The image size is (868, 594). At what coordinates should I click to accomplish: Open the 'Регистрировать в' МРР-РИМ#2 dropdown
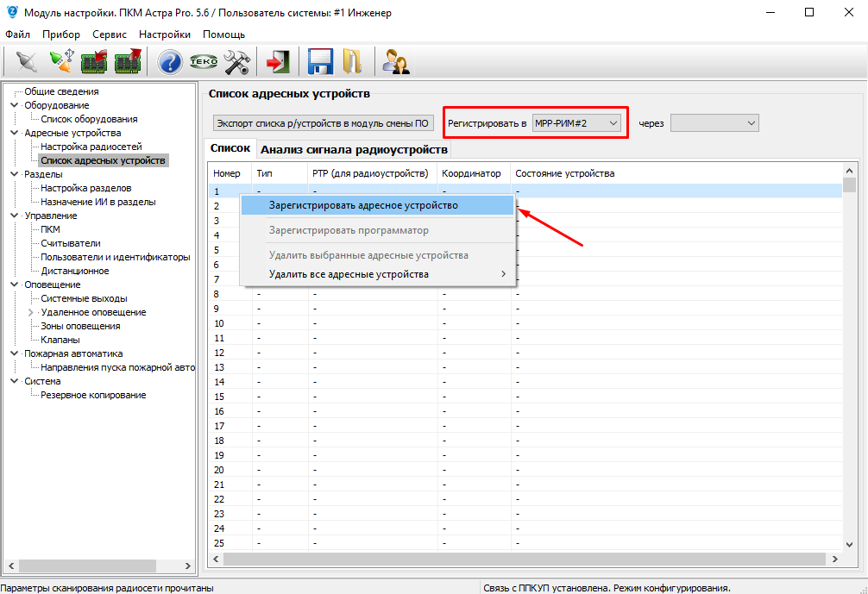point(576,123)
